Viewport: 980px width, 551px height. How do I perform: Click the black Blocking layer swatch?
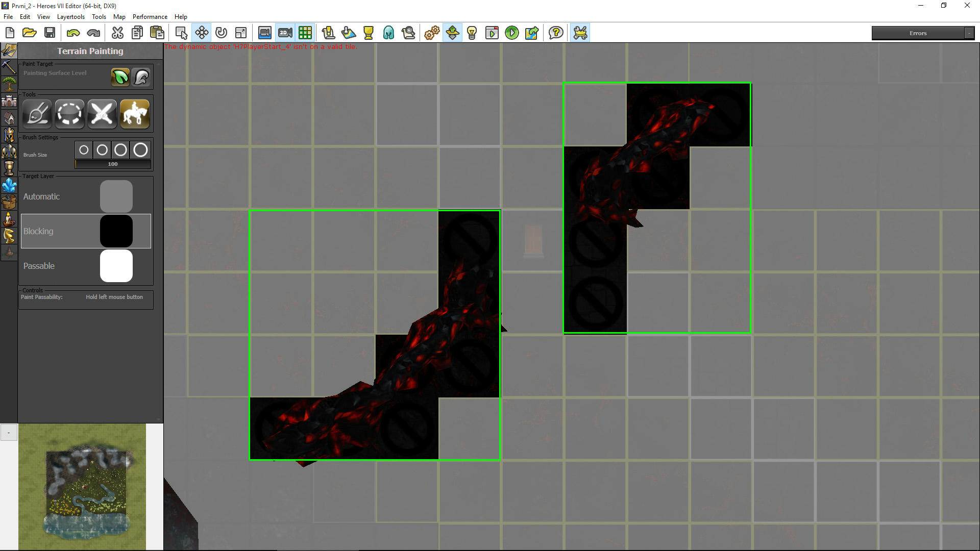(x=116, y=231)
